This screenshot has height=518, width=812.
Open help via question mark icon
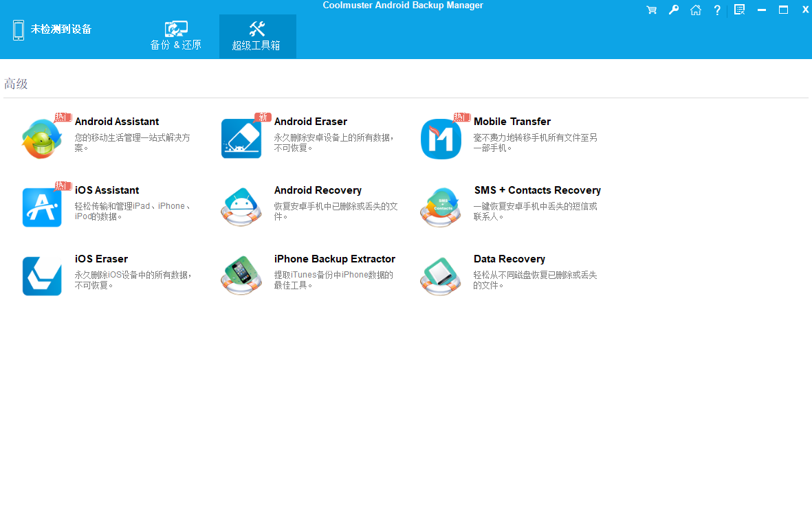(717, 10)
